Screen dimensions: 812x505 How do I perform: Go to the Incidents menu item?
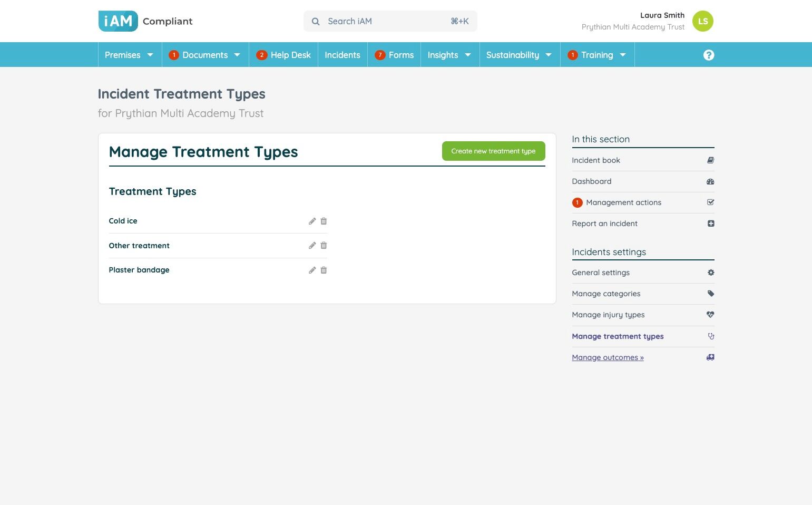343,55
